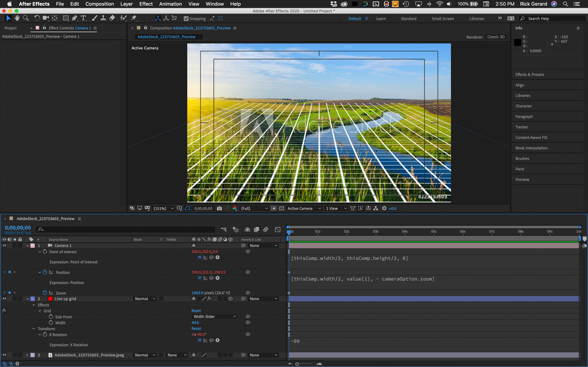Toggle the Position property stopwatch
The height and width of the screenshot is (367, 588).
[45, 272]
